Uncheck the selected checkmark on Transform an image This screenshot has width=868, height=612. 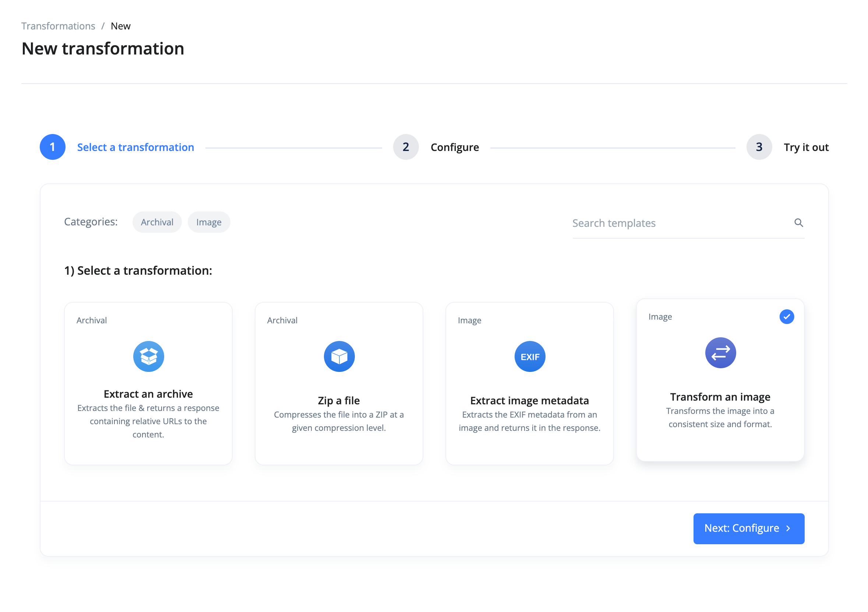pos(786,317)
